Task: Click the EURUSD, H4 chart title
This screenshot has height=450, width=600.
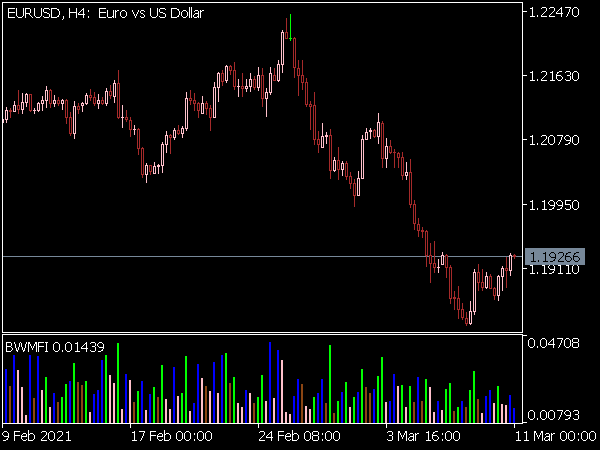Action: (105, 13)
